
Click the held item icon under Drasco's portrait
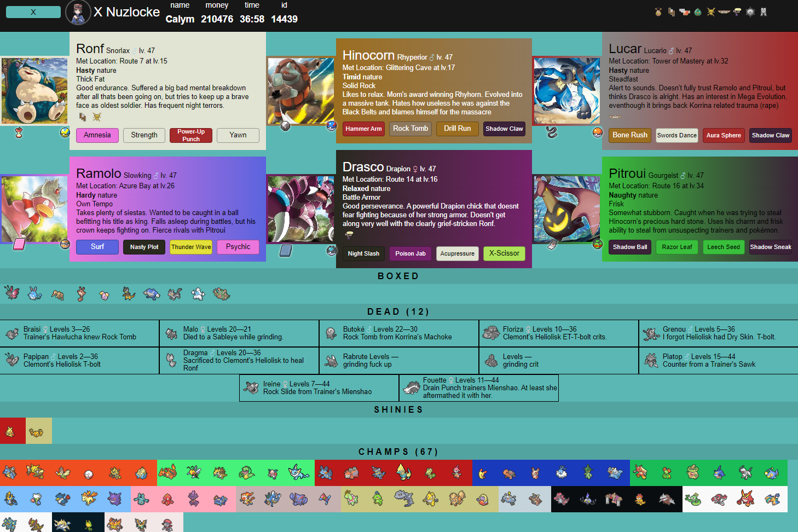click(285, 251)
